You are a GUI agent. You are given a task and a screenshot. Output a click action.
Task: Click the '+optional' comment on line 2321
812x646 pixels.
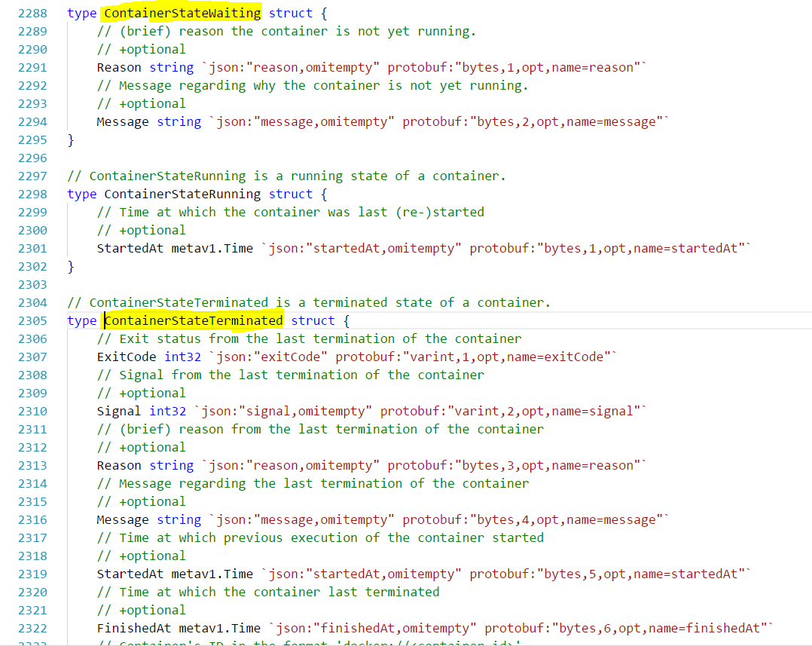point(141,611)
